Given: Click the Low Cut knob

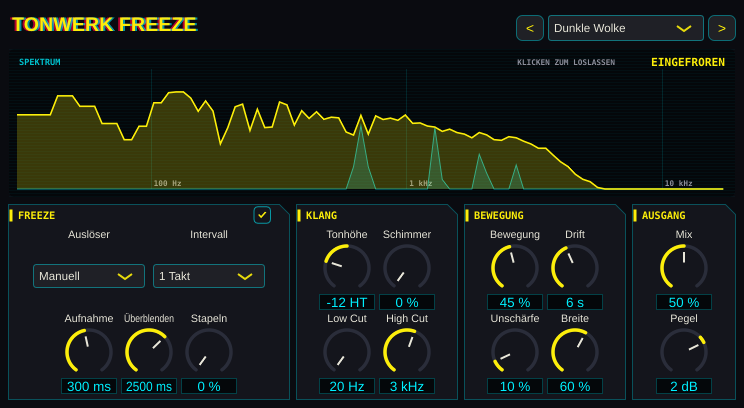Looking at the screenshot, I should pos(347,352).
